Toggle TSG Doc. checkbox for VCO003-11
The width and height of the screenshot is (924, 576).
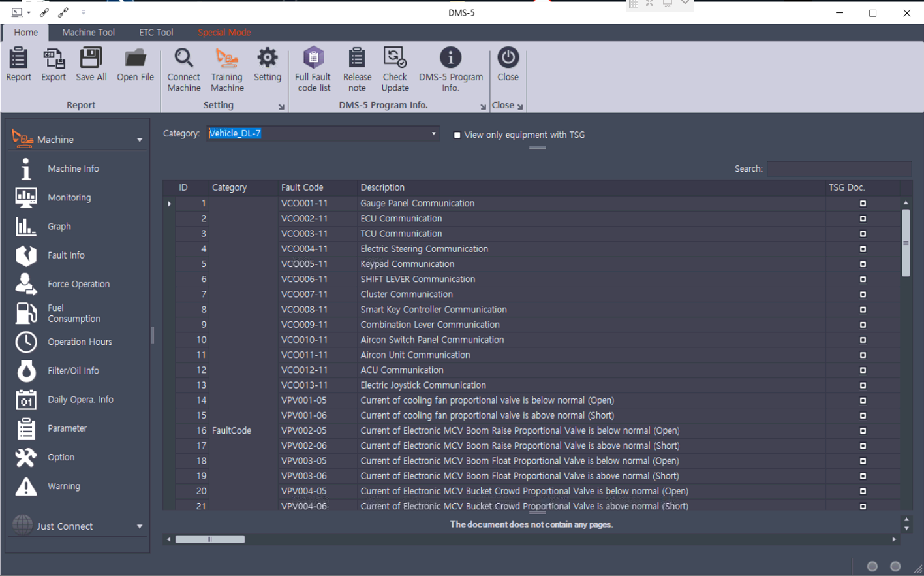[x=863, y=234]
